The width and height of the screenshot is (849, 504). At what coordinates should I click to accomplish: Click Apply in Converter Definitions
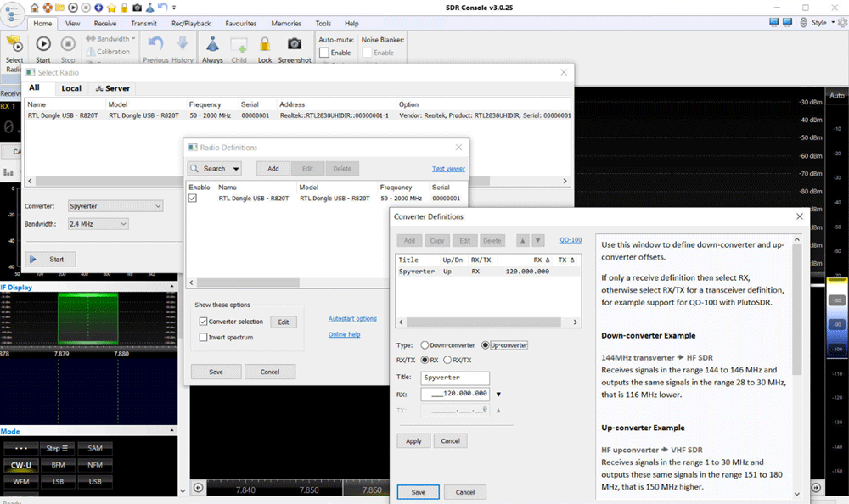click(x=413, y=441)
